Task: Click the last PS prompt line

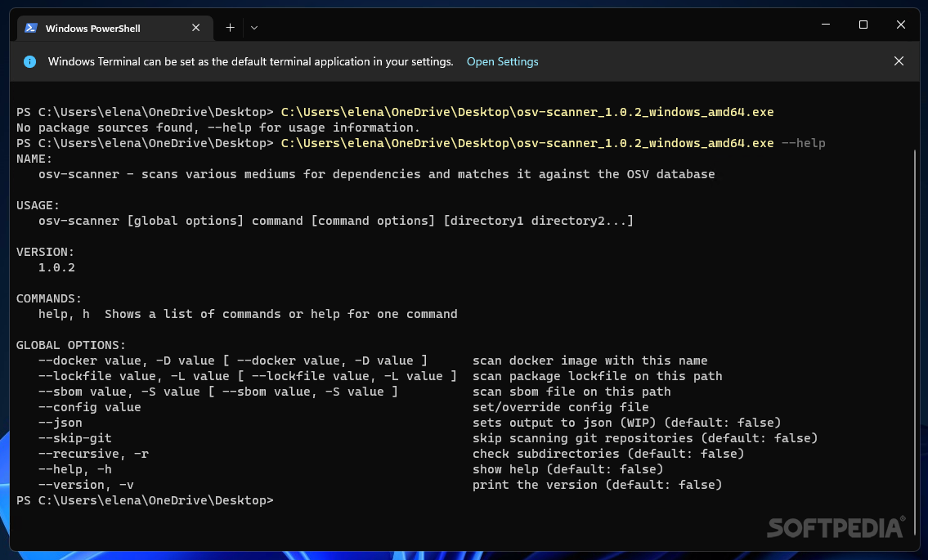Action: [145, 500]
